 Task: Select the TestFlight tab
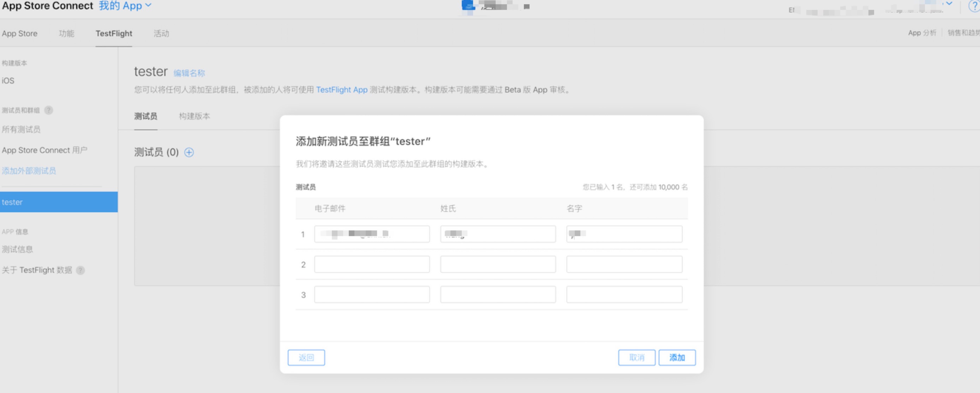114,34
